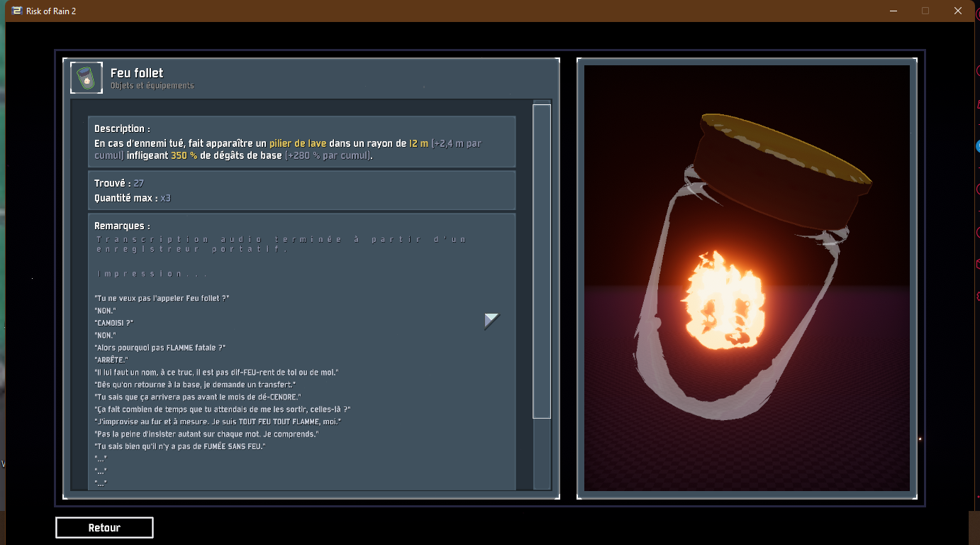Maximize the Risk of Rain 2 window
This screenshot has height=545, width=980.
coord(925,11)
